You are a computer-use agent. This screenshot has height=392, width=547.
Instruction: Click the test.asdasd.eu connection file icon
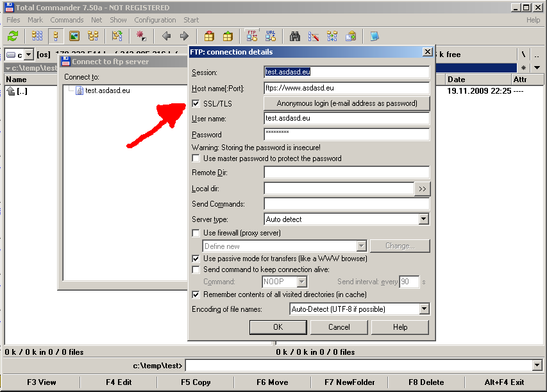coord(80,90)
